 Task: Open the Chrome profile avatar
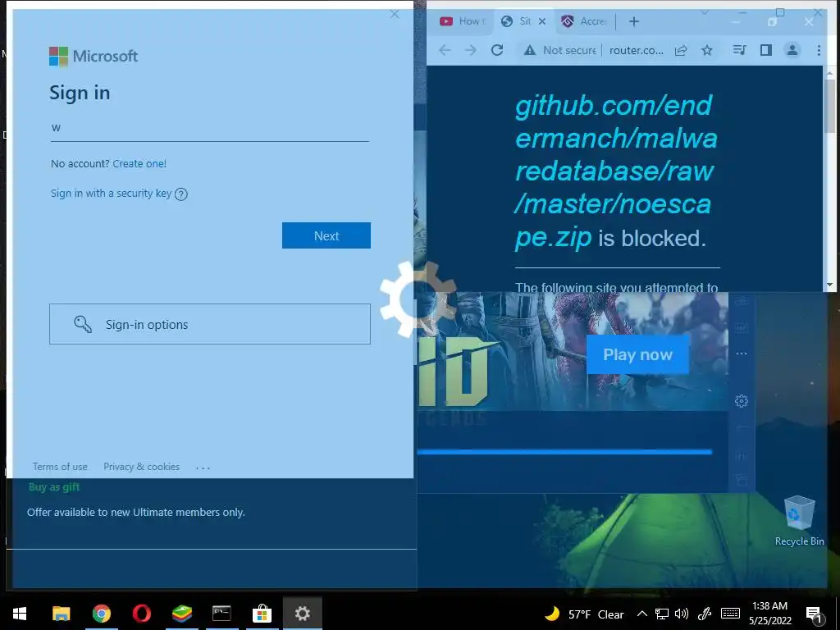(x=792, y=50)
